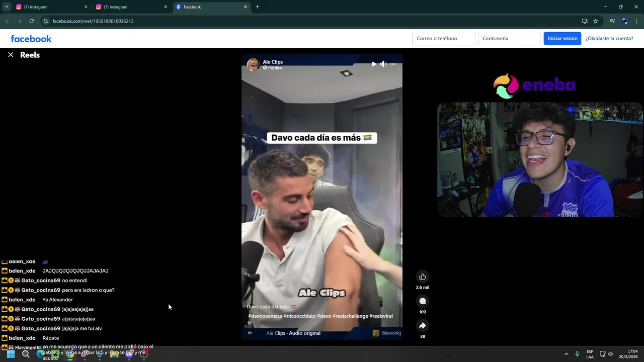Screen dimensions: 644x362
Task: Open the reel's three-dot options menu
Action: (x=392, y=64)
